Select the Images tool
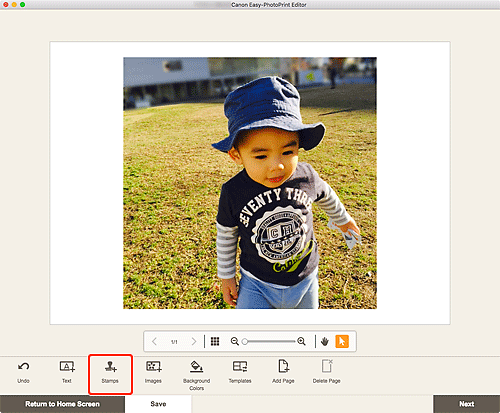 pos(153,367)
